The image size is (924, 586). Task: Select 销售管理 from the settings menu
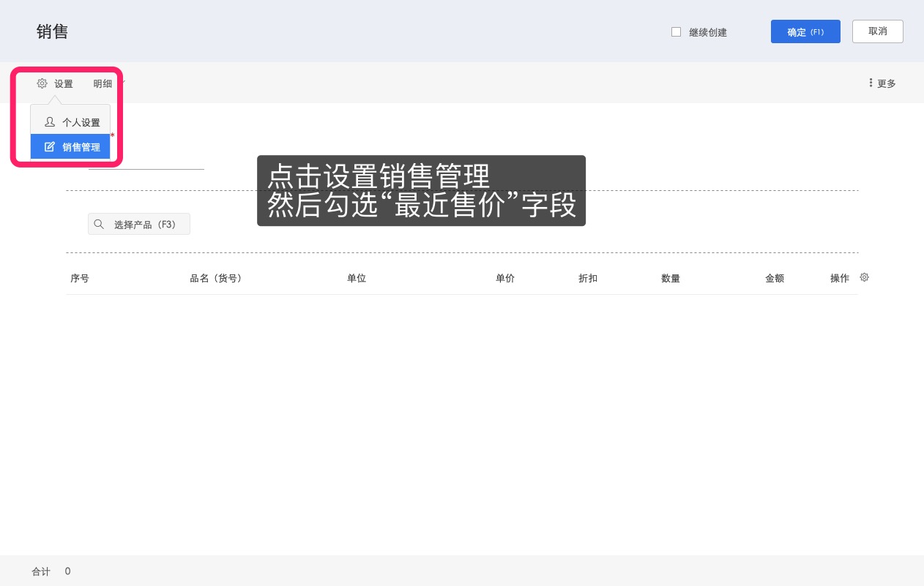coord(81,146)
